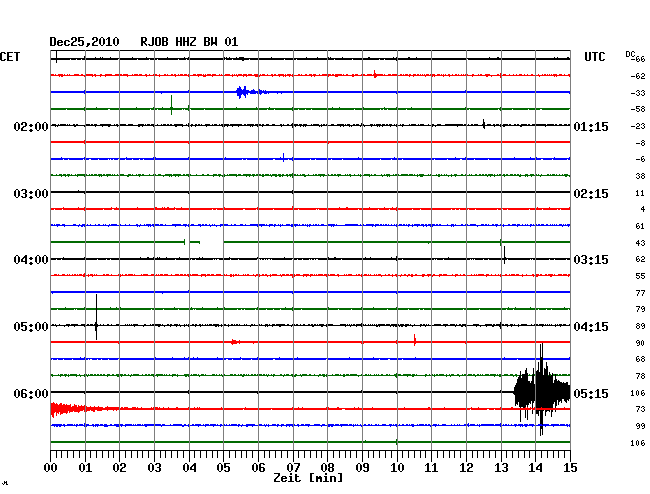Click the minute axis label 05

pos(223,468)
